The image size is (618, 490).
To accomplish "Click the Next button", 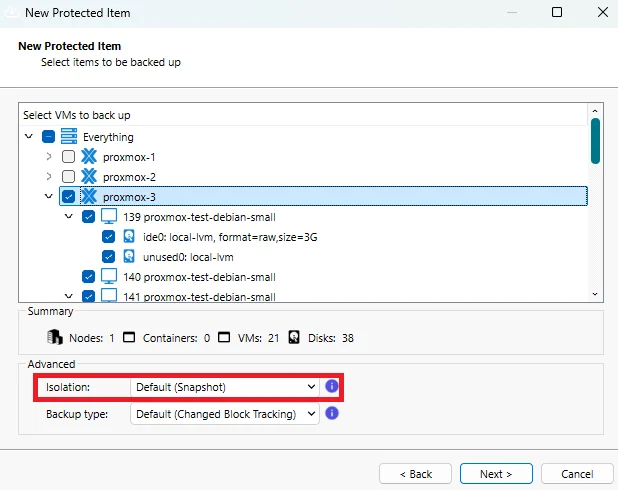I will pyautogui.click(x=496, y=473).
